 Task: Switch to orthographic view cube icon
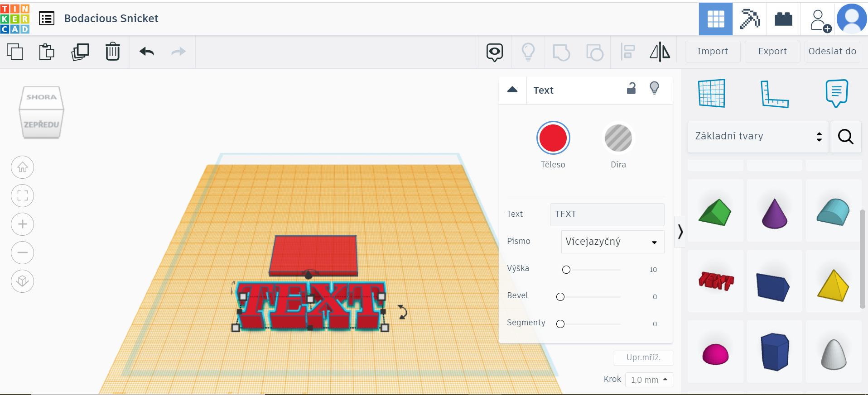click(23, 281)
